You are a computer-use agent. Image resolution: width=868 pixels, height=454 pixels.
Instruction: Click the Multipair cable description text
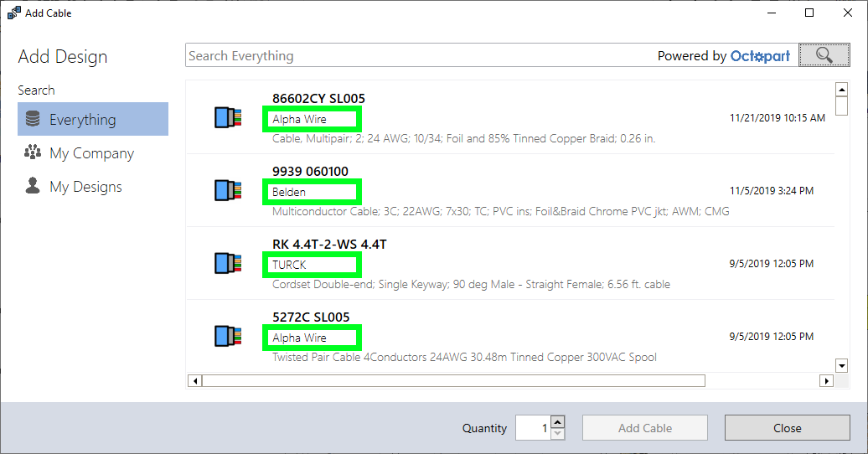pos(464,138)
